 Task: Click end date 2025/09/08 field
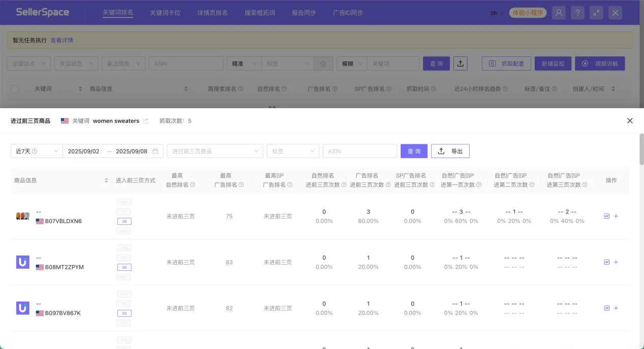pyautogui.click(x=132, y=151)
